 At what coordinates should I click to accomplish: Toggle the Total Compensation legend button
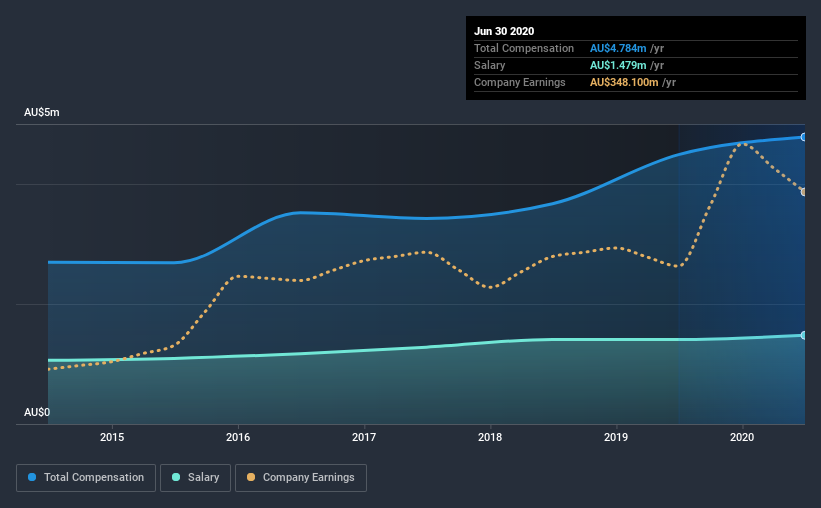[x=86, y=478]
